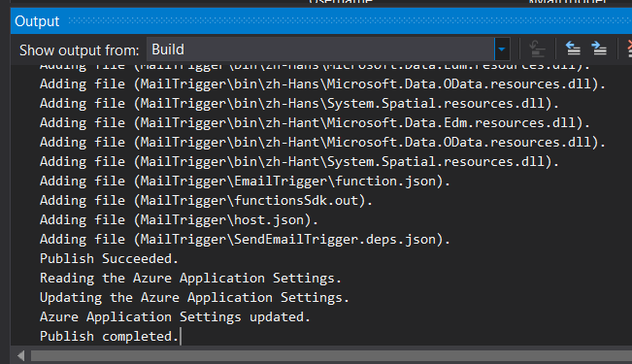This screenshot has width=632, height=364.
Task: Click the Output panel title
Action: 37,21
